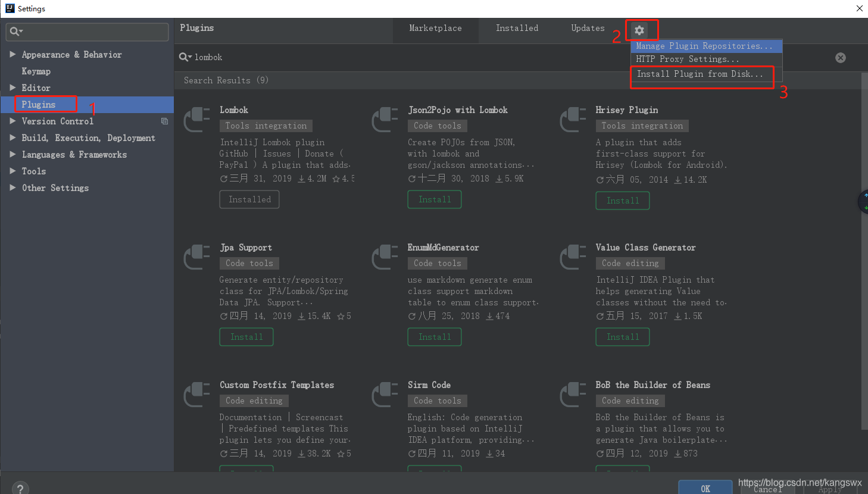
Task: Click Jpa Support's Code tools tag
Action: coord(249,263)
